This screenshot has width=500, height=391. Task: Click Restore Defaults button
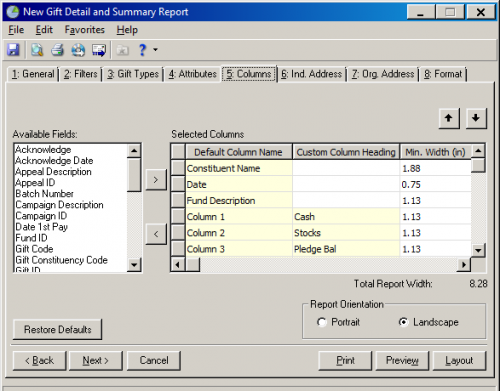(x=57, y=330)
